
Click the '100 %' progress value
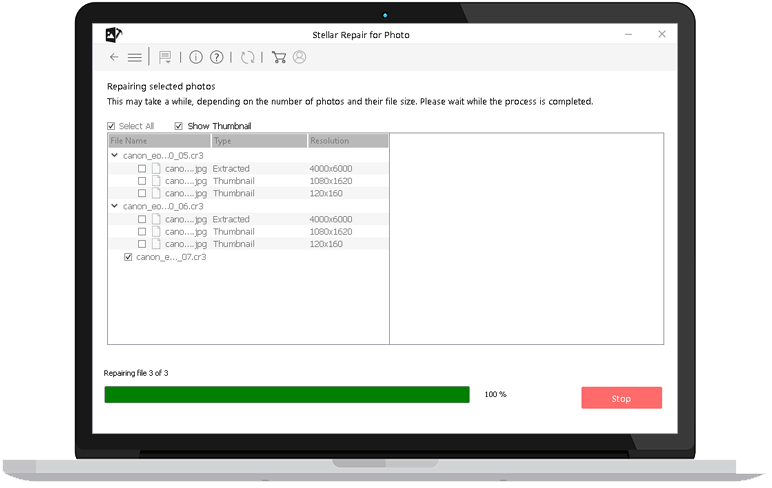tap(495, 394)
